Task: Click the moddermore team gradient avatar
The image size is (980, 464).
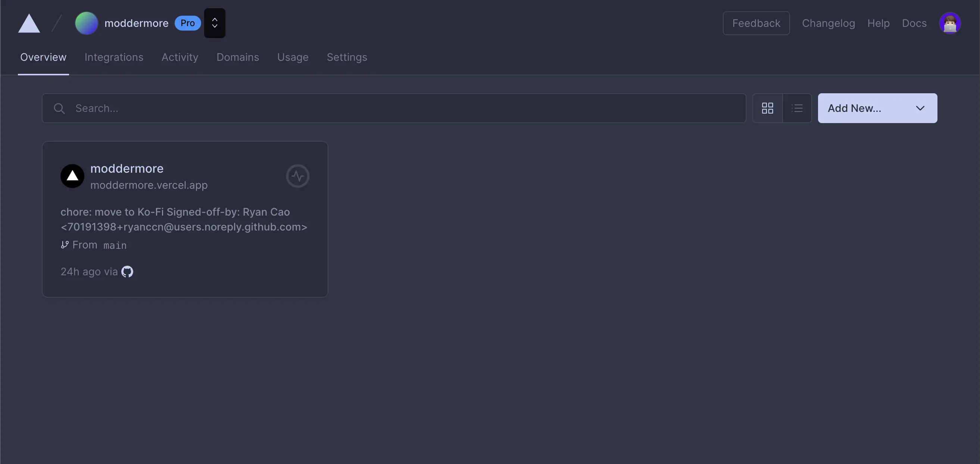Action: (86, 23)
